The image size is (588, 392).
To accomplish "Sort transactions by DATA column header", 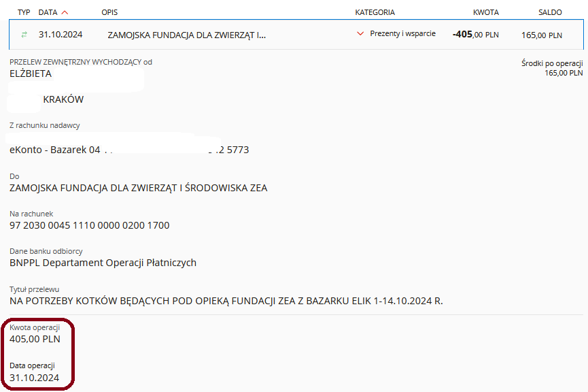I will click(x=48, y=12).
